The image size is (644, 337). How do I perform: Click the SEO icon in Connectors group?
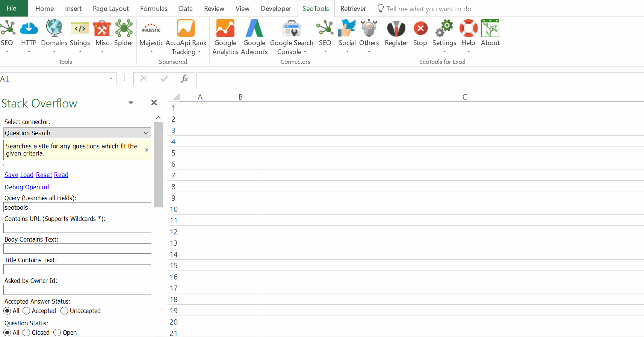point(325,29)
